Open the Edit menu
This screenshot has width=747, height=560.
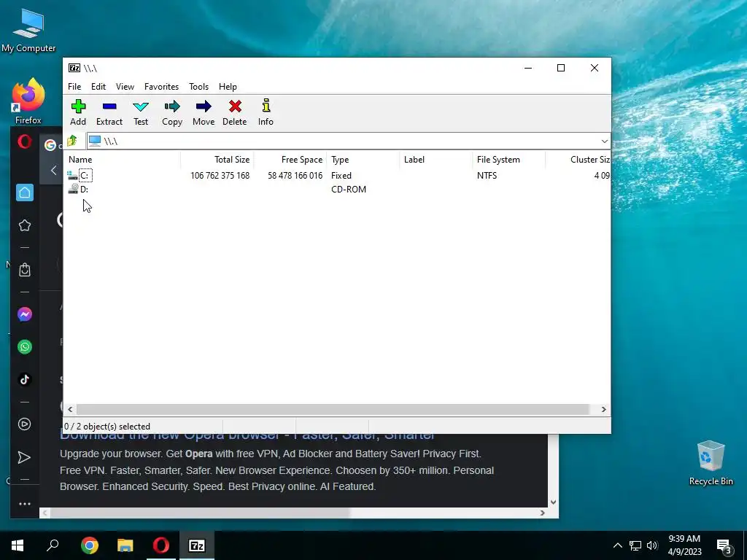98,87
